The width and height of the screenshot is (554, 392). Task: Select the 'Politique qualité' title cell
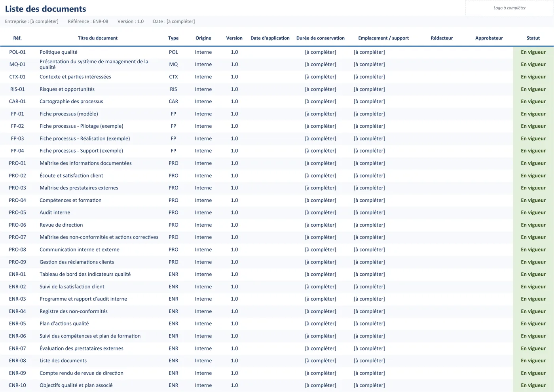tap(59, 52)
